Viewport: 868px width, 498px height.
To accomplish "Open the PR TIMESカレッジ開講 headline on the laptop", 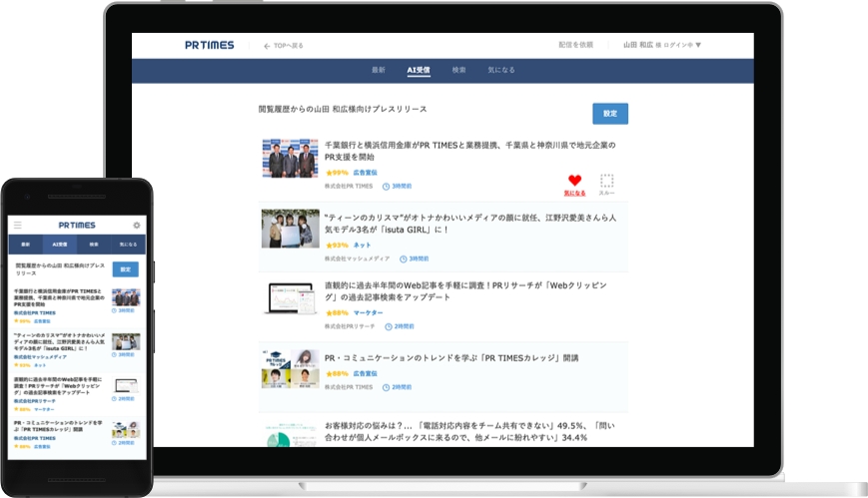I will (x=451, y=358).
